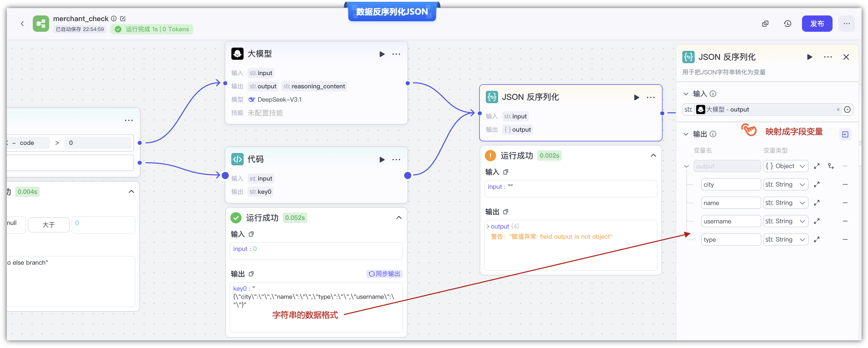868x348 pixels.
Task: Click 同步输出 to sync output
Action: (x=385, y=274)
